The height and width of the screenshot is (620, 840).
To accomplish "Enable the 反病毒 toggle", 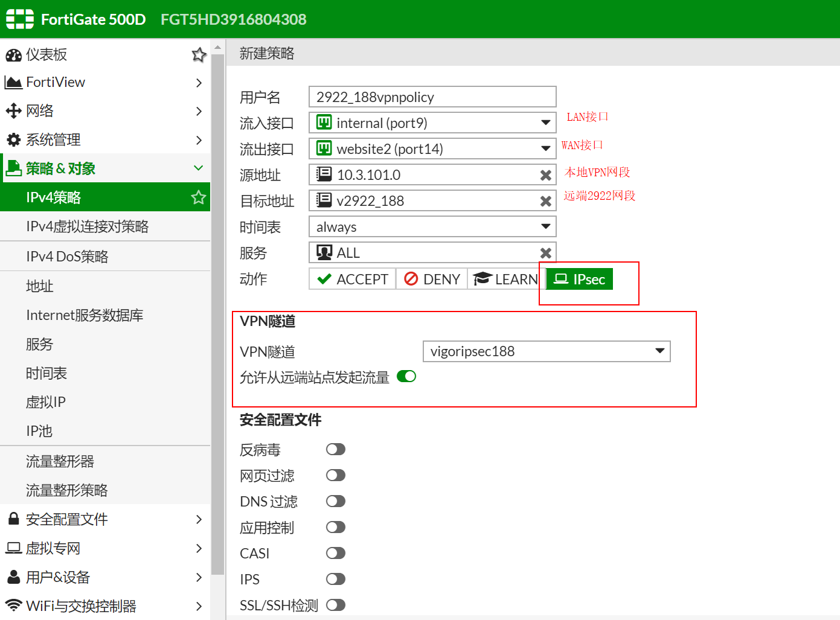I will (x=336, y=449).
